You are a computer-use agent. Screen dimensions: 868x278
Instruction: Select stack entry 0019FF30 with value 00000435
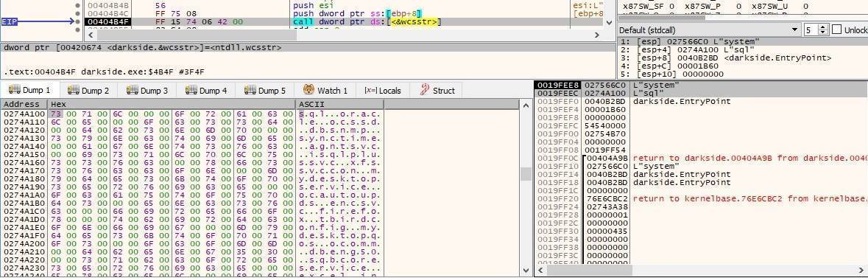pos(701,231)
